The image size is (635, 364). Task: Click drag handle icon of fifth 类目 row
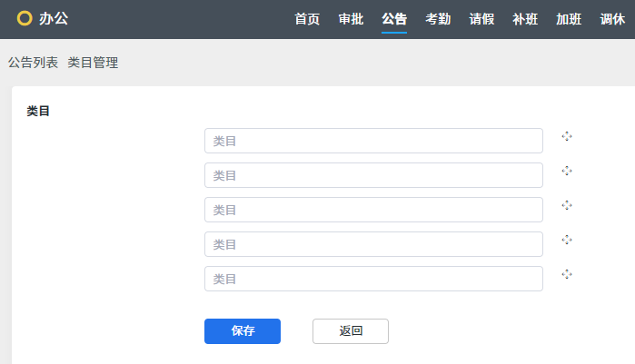(567, 274)
